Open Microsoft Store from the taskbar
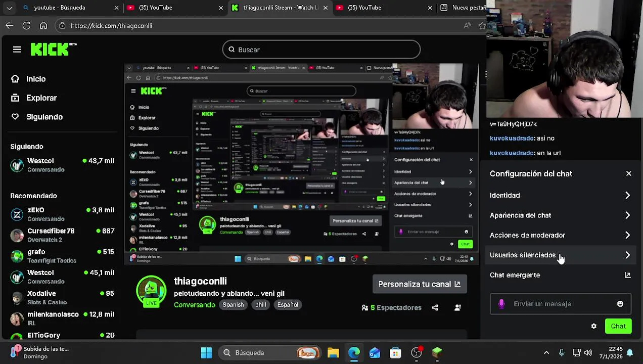 (395, 352)
